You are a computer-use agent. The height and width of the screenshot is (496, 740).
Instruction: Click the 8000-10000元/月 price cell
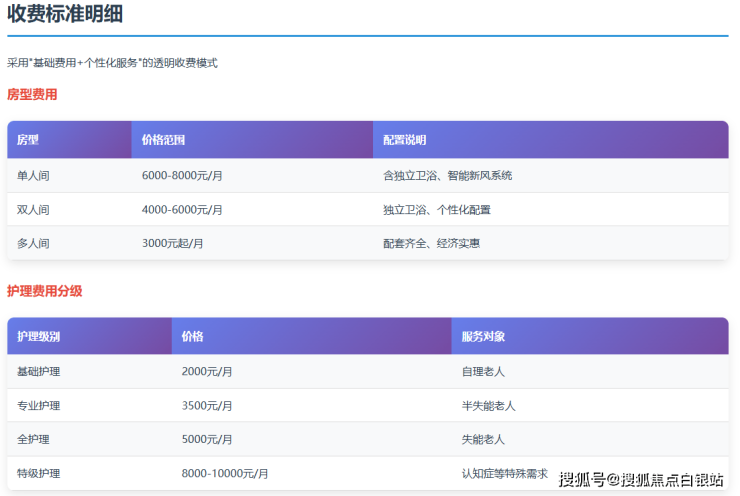224,474
